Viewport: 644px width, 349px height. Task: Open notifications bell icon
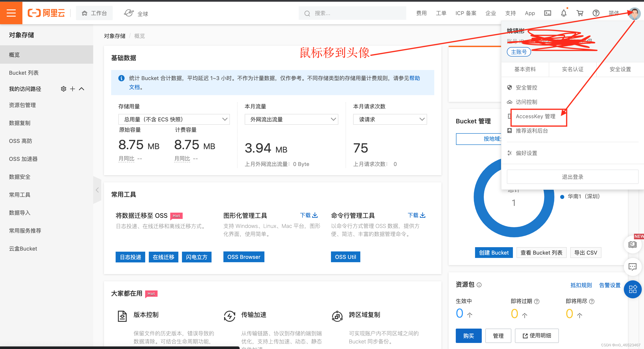pyautogui.click(x=564, y=13)
